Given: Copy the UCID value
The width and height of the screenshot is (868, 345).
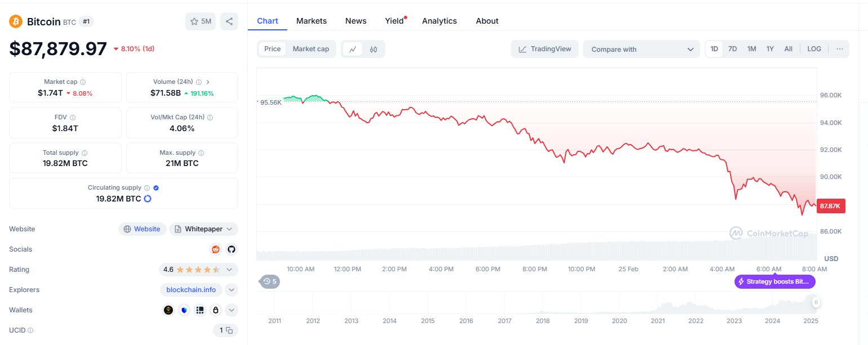Looking at the screenshot, I should click(229, 330).
